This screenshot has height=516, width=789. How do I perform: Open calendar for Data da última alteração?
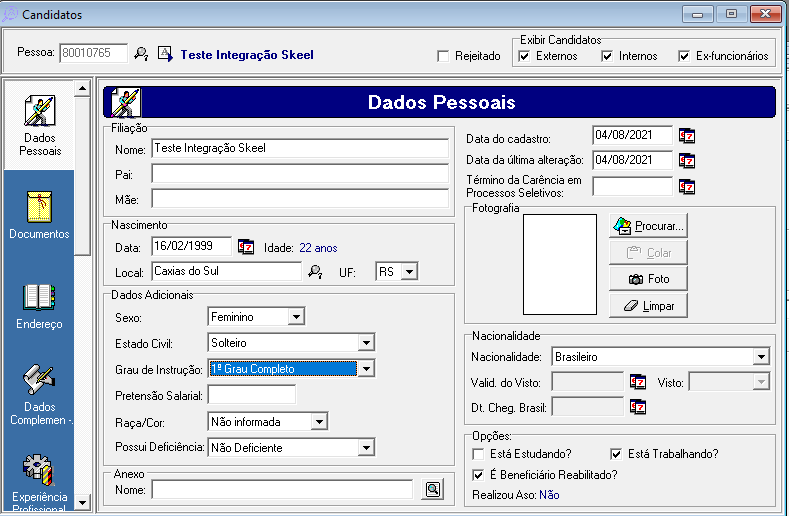click(687, 160)
